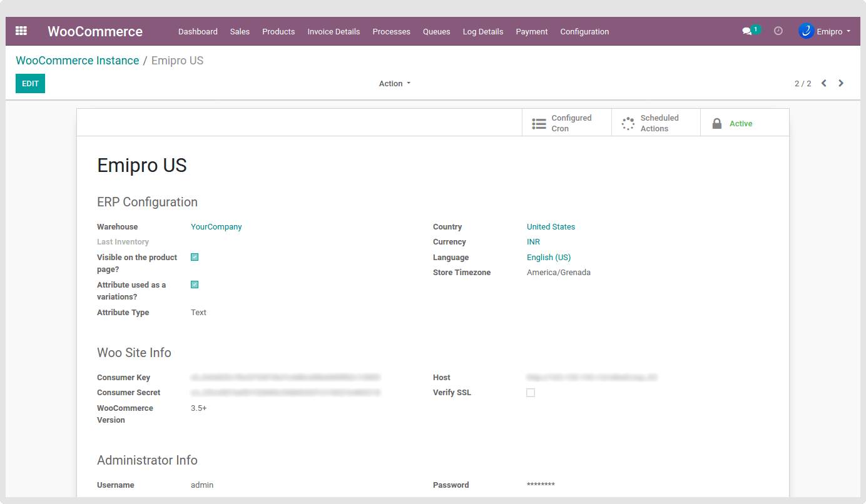This screenshot has height=504, width=866.
Task: Toggle the Verify SSL checkbox
Action: click(x=531, y=393)
